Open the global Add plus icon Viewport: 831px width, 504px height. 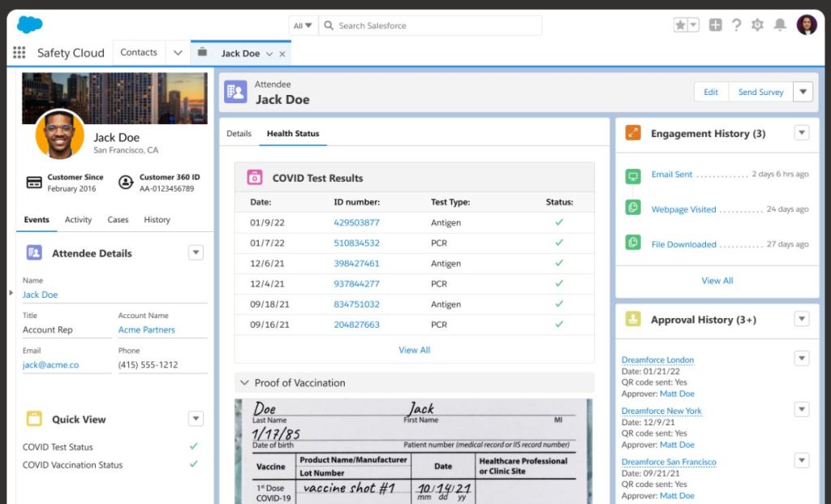point(715,25)
